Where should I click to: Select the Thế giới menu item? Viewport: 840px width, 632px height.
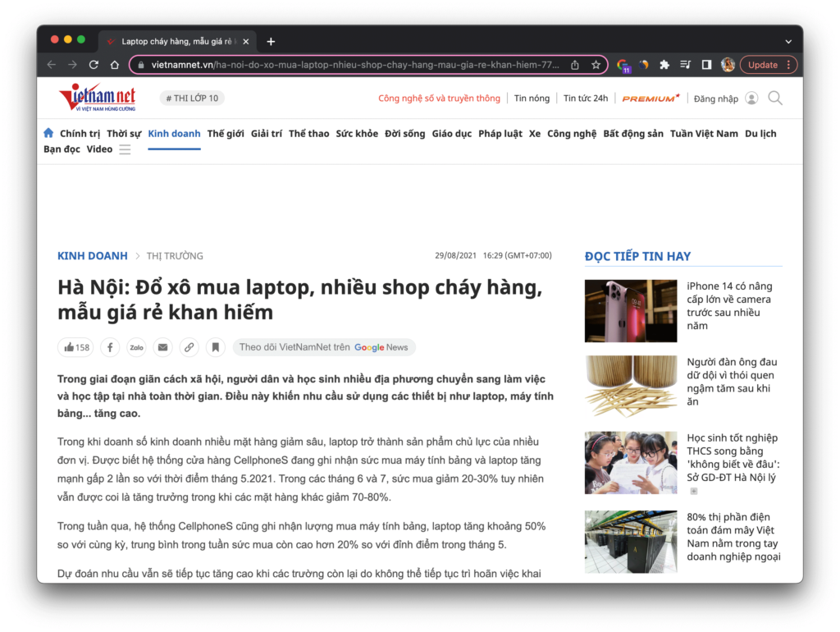click(x=226, y=134)
